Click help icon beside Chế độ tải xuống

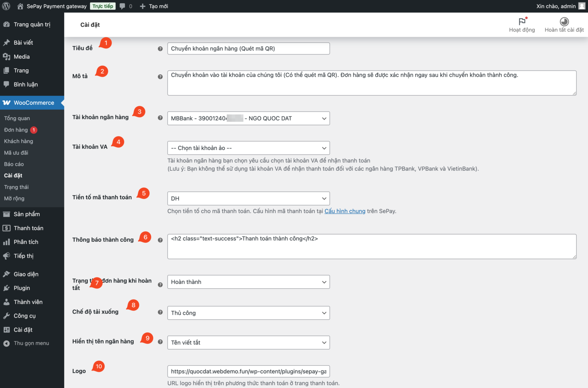160,313
